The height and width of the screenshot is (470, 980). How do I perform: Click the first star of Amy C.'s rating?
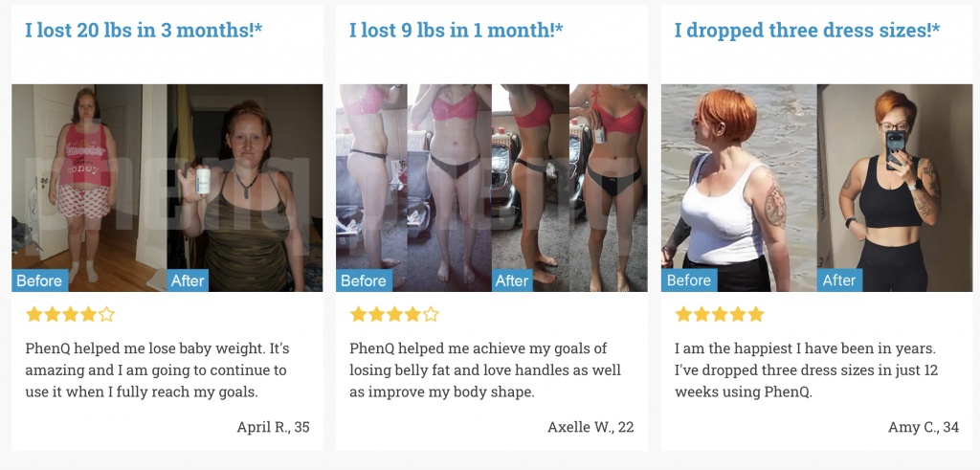click(x=683, y=314)
